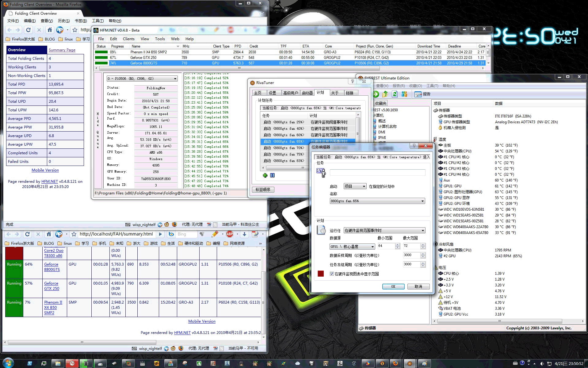Image resolution: width=588 pixels, height=368 pixels.
Task: Click the data sampling period field showing 3000
Action: [412, 255]
